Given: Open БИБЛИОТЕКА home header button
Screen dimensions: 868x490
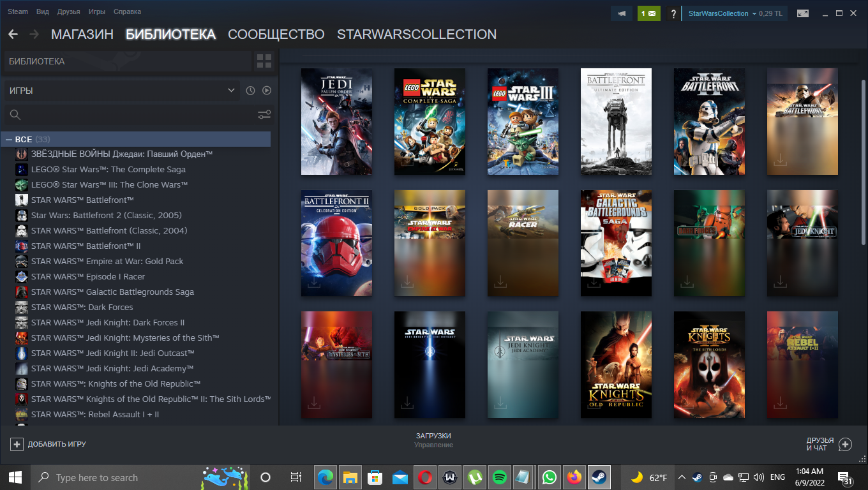Looking at the screenshot, I should [x=128, y=61].
